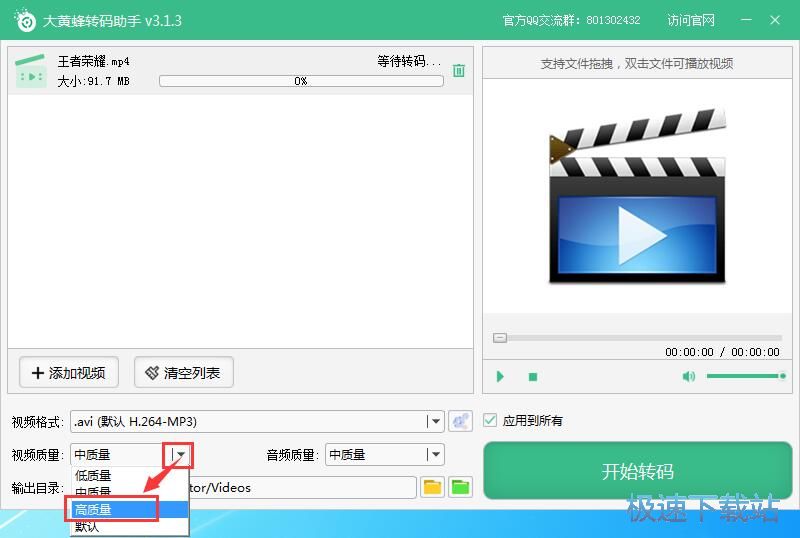This screenshot has width=800, height=538.
Task: Click the green open-folder icon
Action: (x=460, y=487)
